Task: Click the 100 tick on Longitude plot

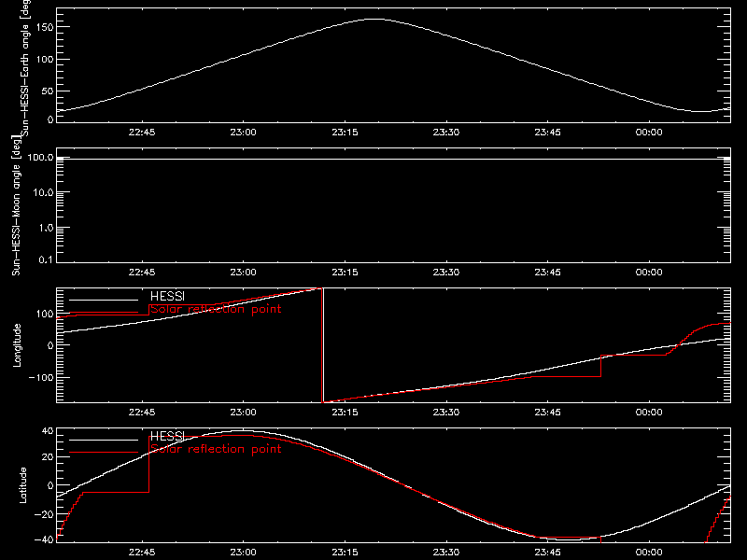Action: (45, 314)
